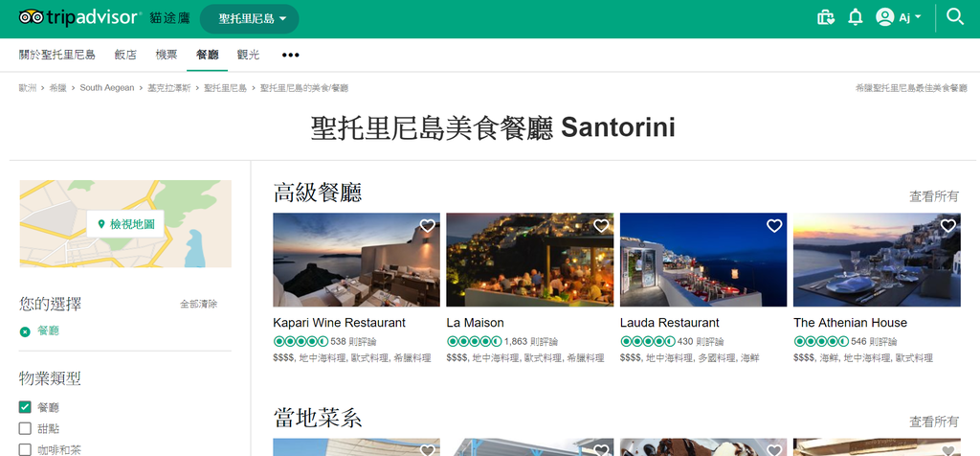This screenshot has width=980, height=456.
Task: Click La Maison rating bubbles
Action: [474, 342]
